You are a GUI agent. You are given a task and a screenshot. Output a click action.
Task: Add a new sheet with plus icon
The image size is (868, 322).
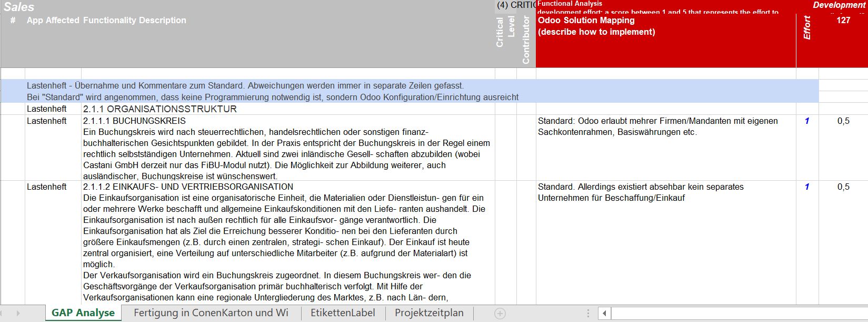tap(500, 314)
